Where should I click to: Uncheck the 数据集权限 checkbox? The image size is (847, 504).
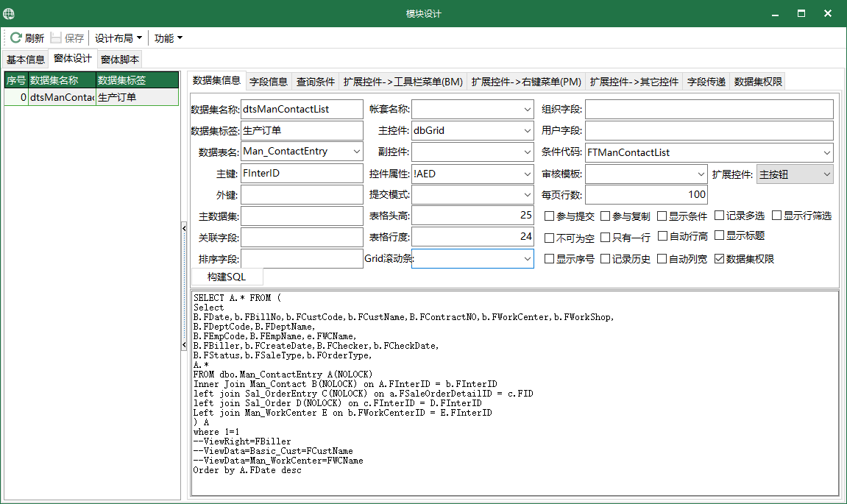719,259
